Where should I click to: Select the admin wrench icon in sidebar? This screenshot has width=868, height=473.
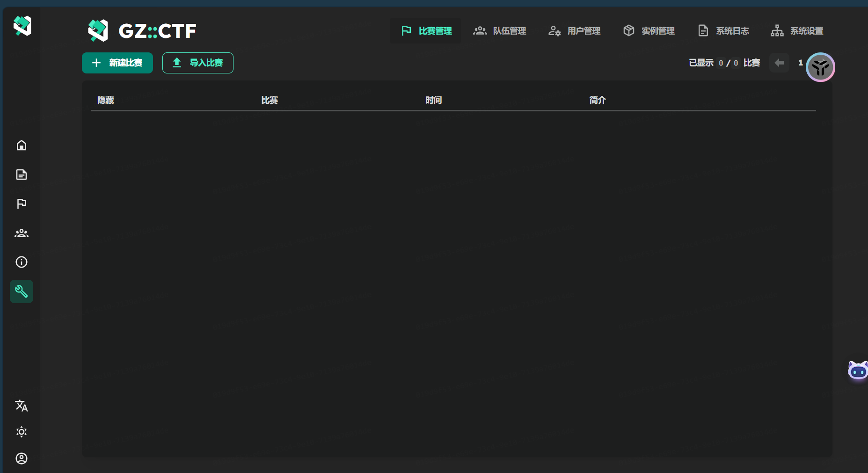click(22, 291)
